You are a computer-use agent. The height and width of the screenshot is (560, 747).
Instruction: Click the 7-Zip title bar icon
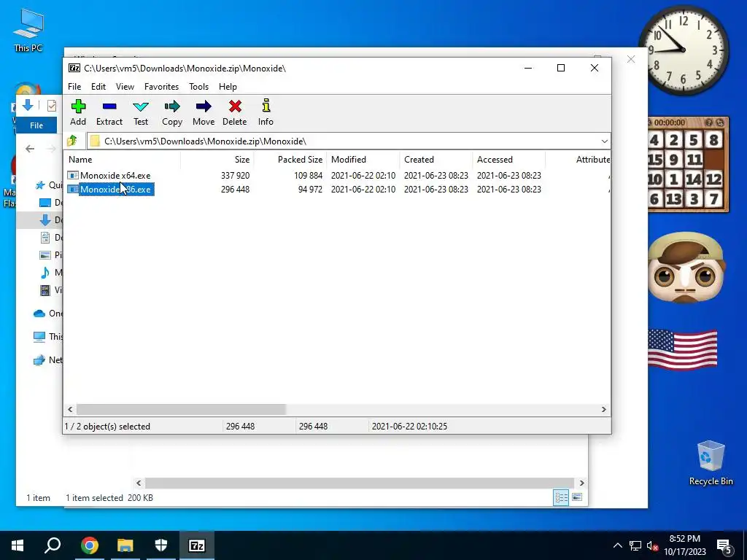[74, 68]
